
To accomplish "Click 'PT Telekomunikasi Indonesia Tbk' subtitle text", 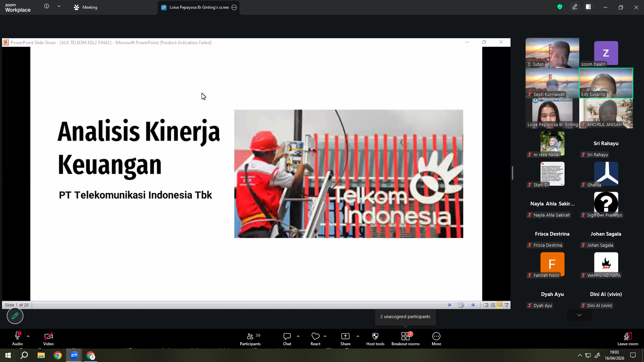I will click(136, 195).
